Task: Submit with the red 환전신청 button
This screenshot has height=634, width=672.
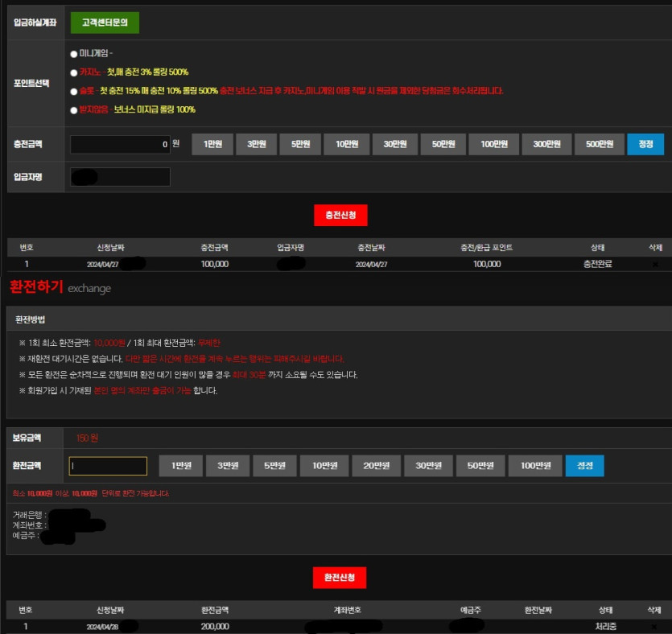Action: 340,578
